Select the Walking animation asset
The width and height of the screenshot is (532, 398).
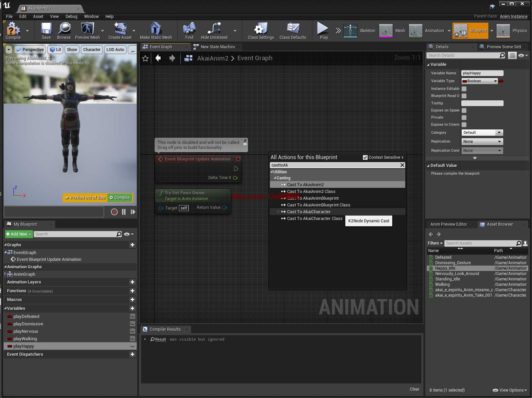point(442,284)
